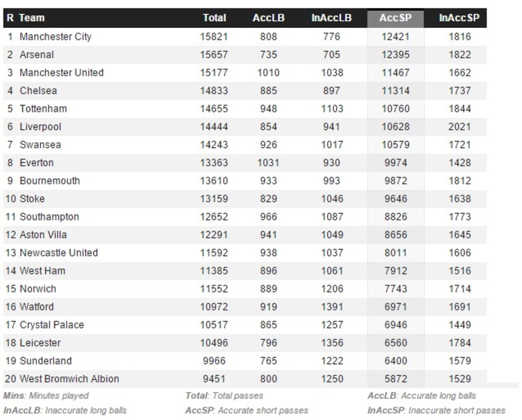This screenshot has height=420, width=522.
Task: Open the Chelsea team entry
Action: 38,91
